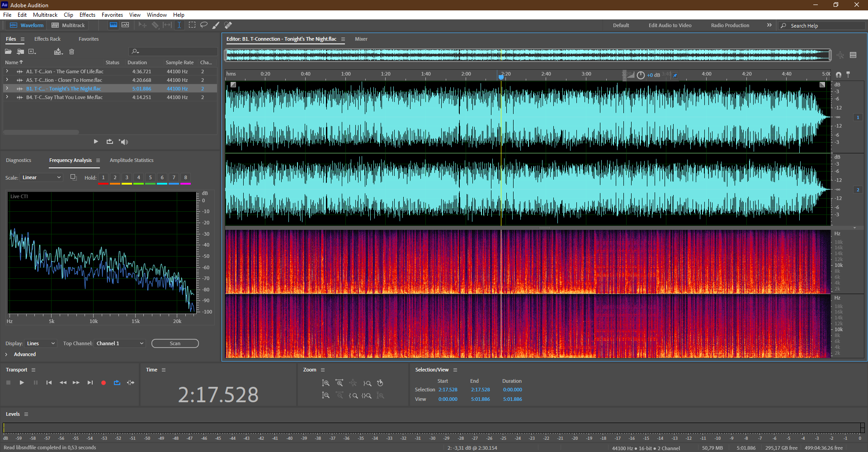868x452 pixels.
Task: Toggle left channel 1 enable button
Action: (858, 118)
